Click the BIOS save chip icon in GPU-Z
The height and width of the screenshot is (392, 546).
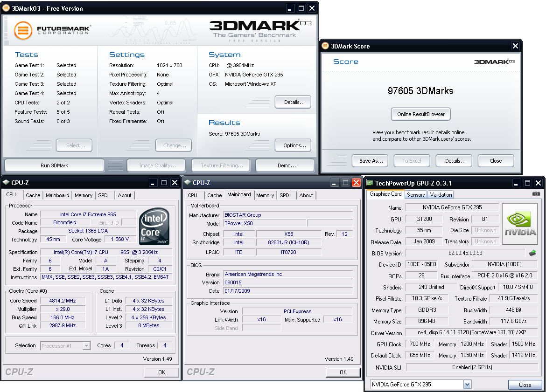532,253
